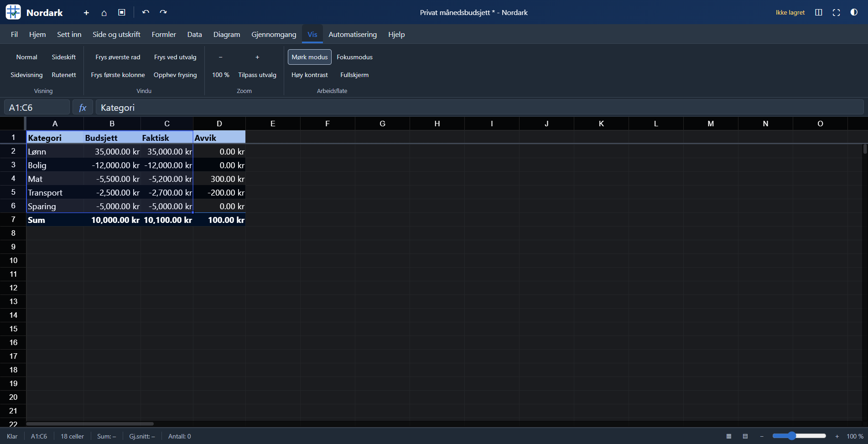This screenshot has height=444, width=868.
Task: Toggle Mørk modus
Action: (310, 57)
